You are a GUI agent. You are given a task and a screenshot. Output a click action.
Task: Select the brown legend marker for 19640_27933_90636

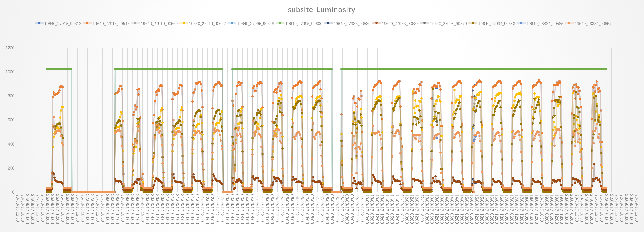pos(376,23)
